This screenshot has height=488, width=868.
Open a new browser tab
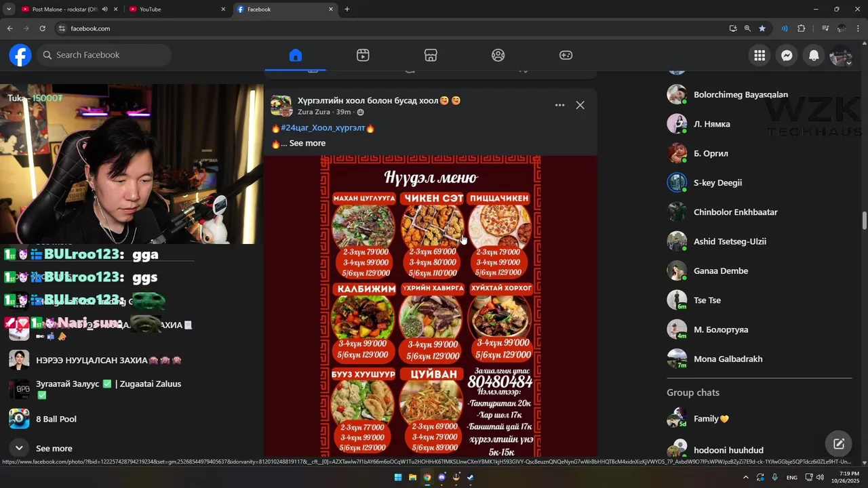(x=347, y=9)
